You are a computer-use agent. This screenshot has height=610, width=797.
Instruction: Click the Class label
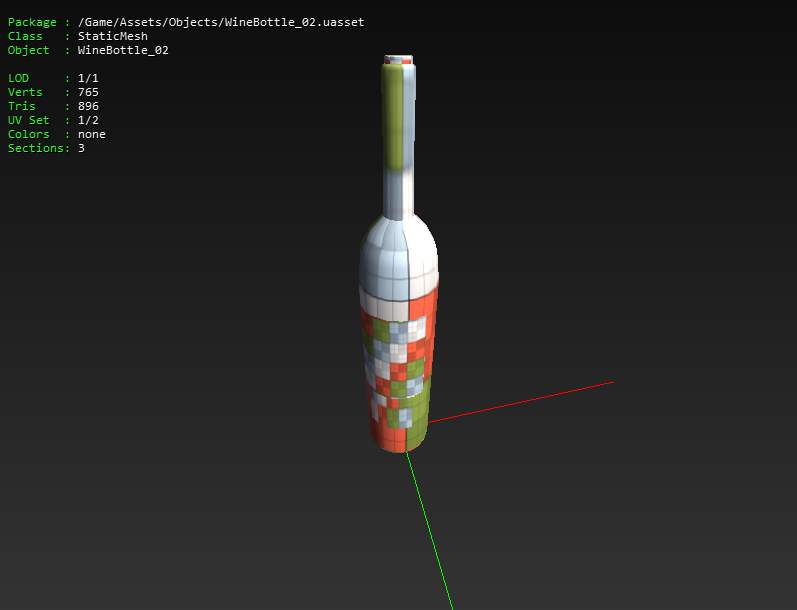[x=25, y=36]
